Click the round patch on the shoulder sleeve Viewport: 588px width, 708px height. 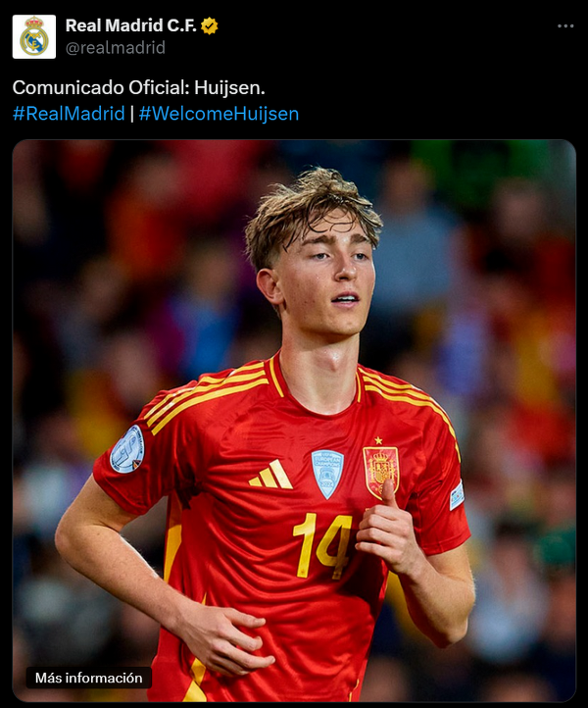(x=127, y=449)
